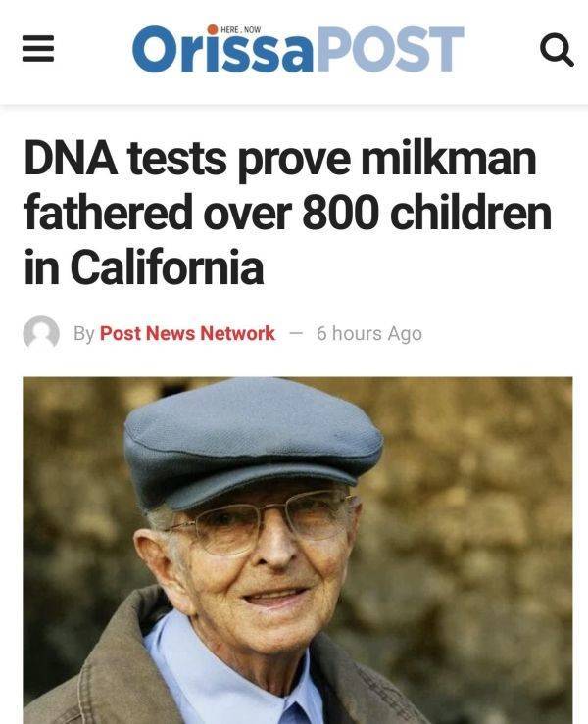Click the '6 hours Ago' timestamp

pyautogui.click(x=369, y=333)
